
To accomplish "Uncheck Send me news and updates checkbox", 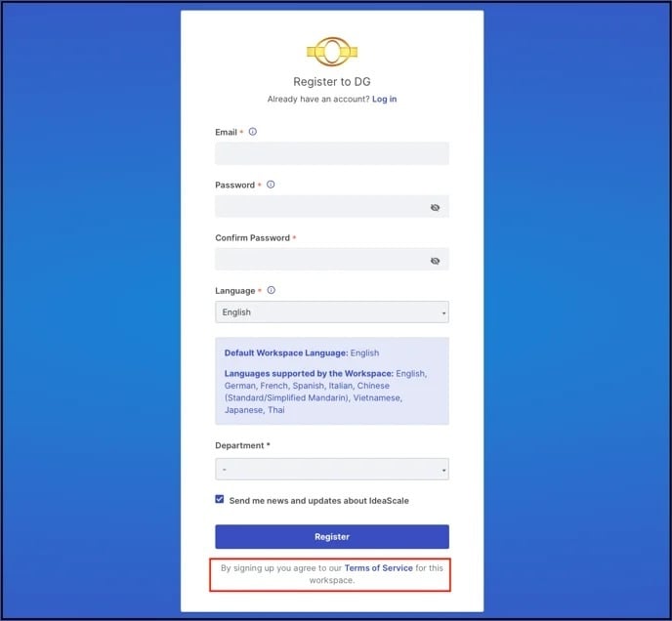I will pos(220,499).
